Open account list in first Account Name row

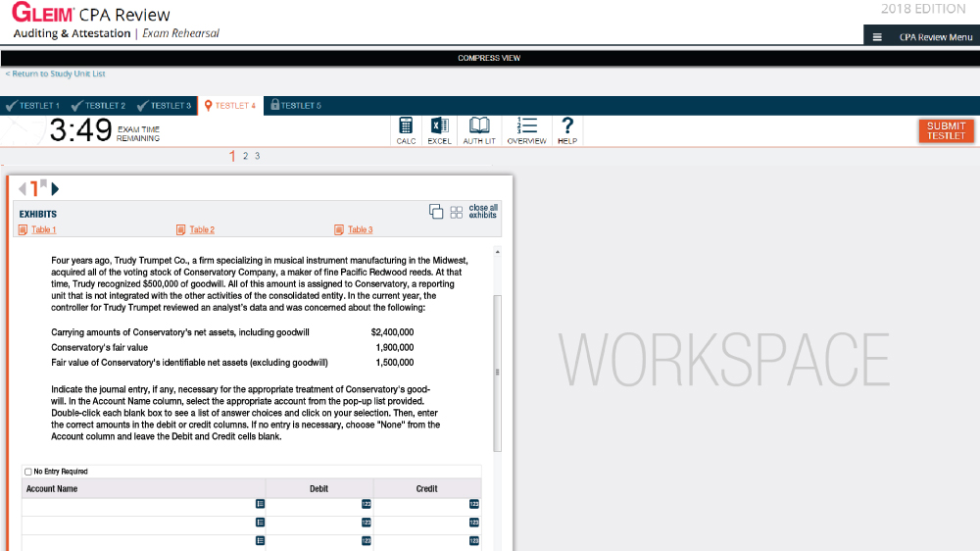click(260, 504)
